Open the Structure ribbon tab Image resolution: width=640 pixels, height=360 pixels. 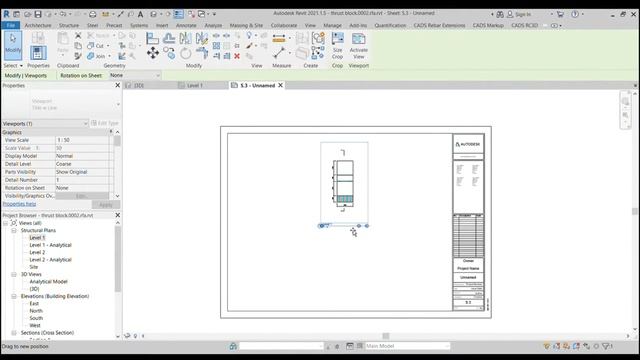coord(69,25)
